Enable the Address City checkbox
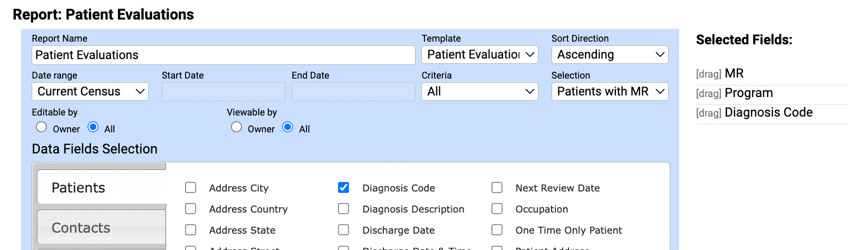The image size is (868, 250). (191, 188)
